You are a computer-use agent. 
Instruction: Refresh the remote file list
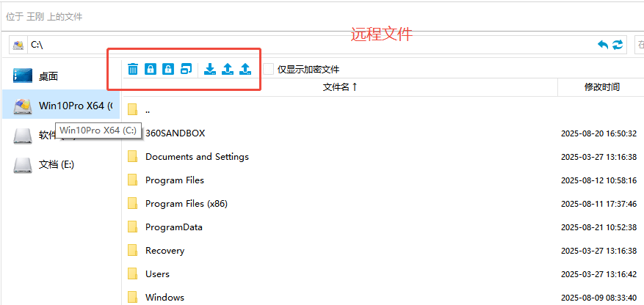(x=618, y=45)
